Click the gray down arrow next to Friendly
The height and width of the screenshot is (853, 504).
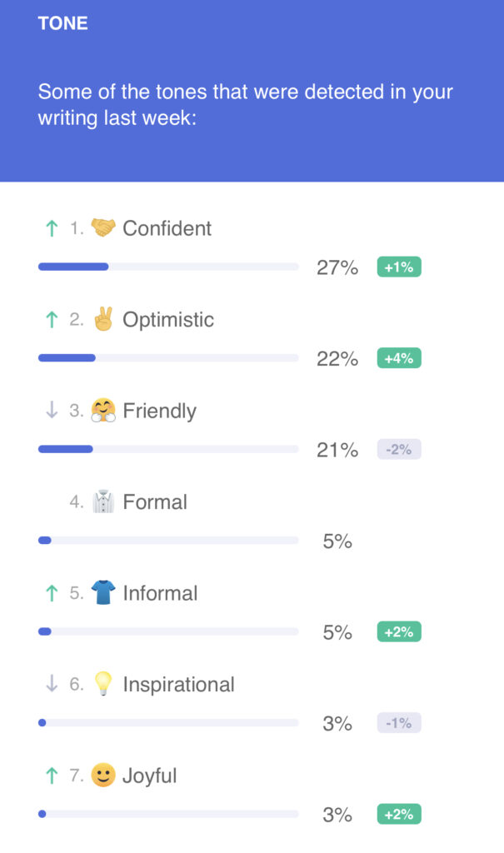click(52, 411)
